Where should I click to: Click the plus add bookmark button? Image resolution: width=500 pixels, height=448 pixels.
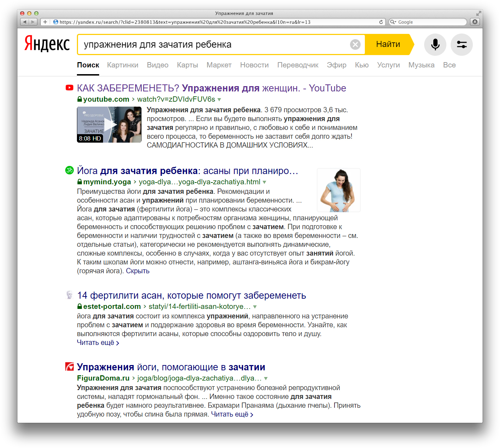pyautogui.click(x=45, y=22)
